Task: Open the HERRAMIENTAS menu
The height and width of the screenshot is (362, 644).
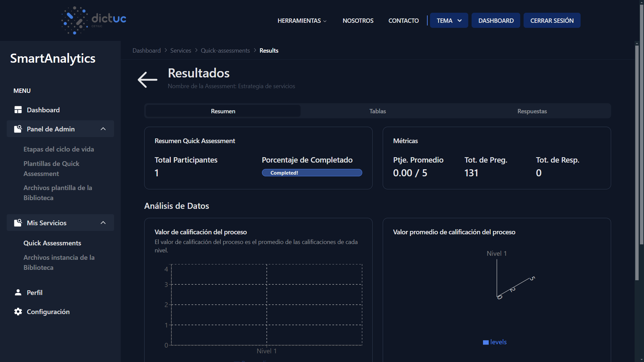Action: 301,20
